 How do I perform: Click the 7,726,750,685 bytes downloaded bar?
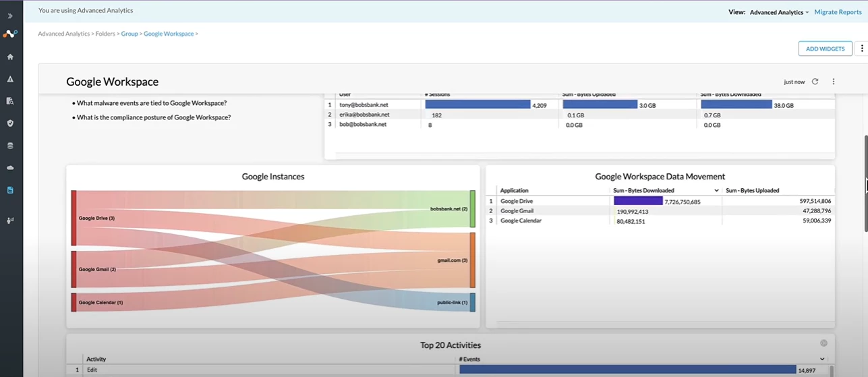coord(638,201)
